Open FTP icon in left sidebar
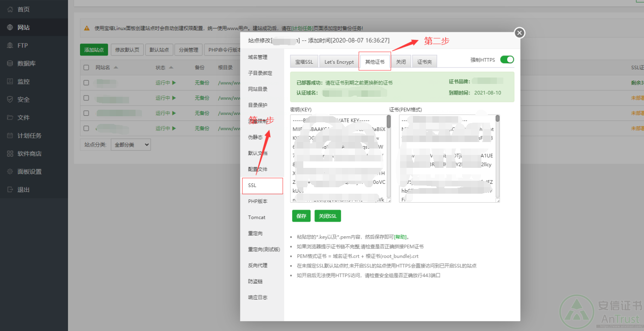644x331 pixels. 10,46
